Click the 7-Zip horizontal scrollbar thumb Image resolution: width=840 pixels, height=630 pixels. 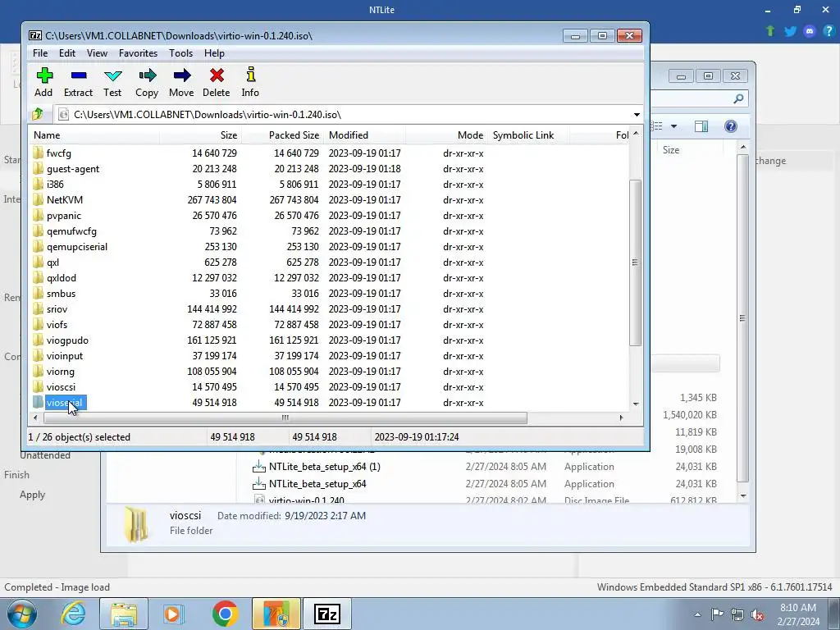coord(285,418)
